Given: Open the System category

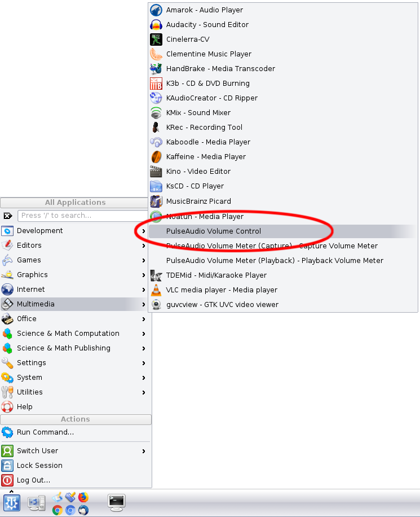Looking at the screenshot, I should pyautogui.click(x=76, y=378).
